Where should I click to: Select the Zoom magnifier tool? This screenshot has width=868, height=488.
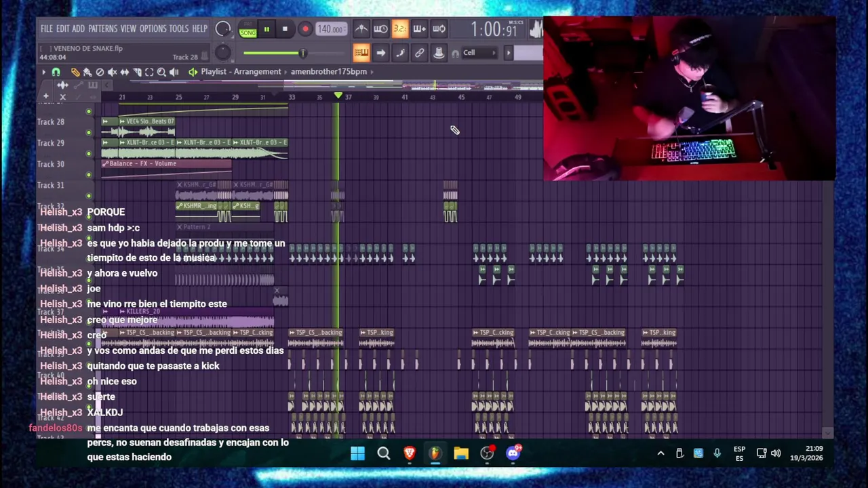coord(161,72)
